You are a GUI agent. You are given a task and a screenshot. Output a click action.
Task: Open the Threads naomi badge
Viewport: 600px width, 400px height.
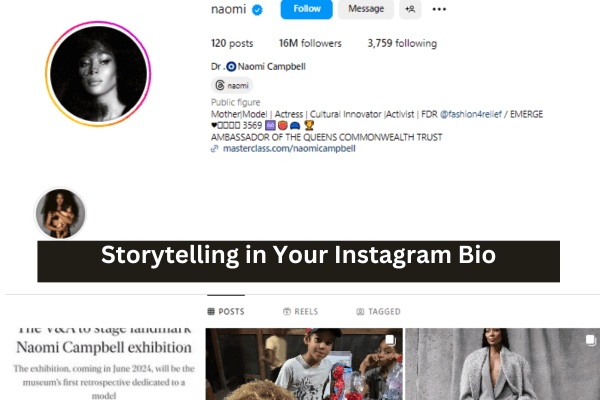point(232,85)
